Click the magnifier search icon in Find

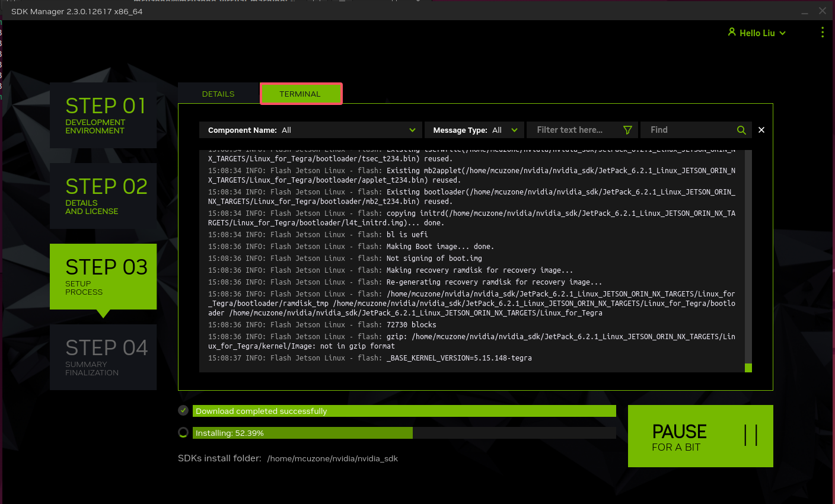point(741,130)
